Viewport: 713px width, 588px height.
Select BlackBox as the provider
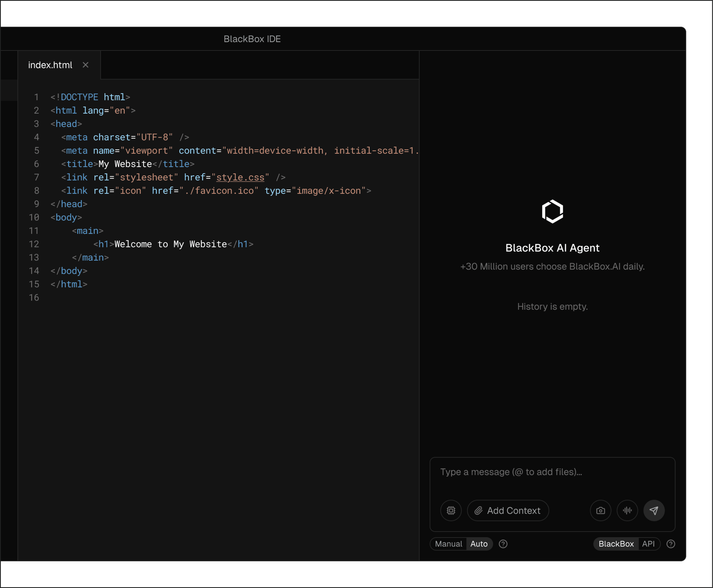616,544
